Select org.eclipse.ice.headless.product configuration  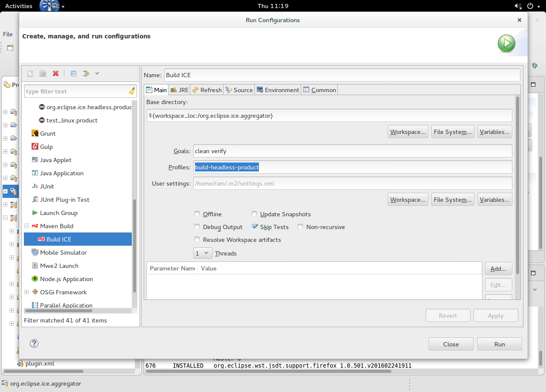tap(85, 107)
